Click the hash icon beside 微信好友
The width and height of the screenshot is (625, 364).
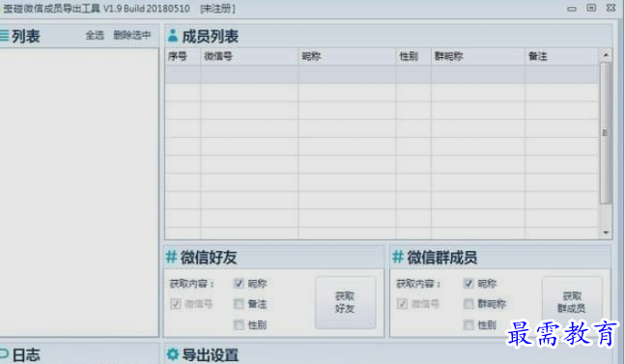pos(171,257)
